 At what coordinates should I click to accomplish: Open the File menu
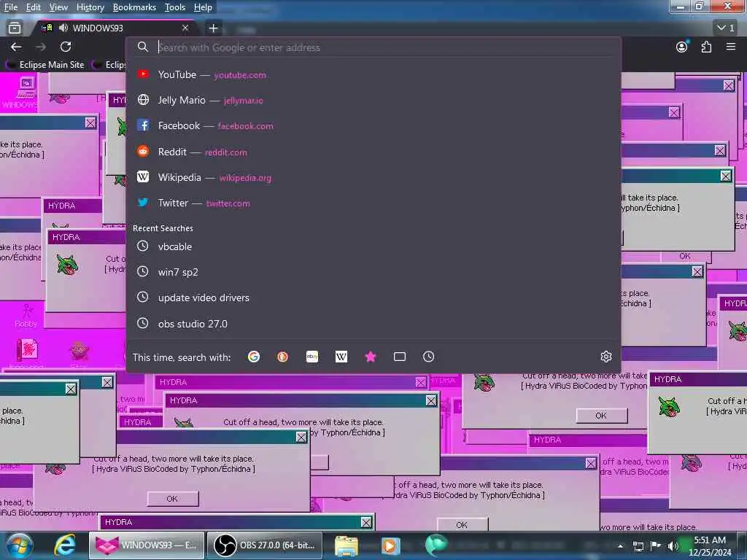pyautogui.click(x=10, y=7)
